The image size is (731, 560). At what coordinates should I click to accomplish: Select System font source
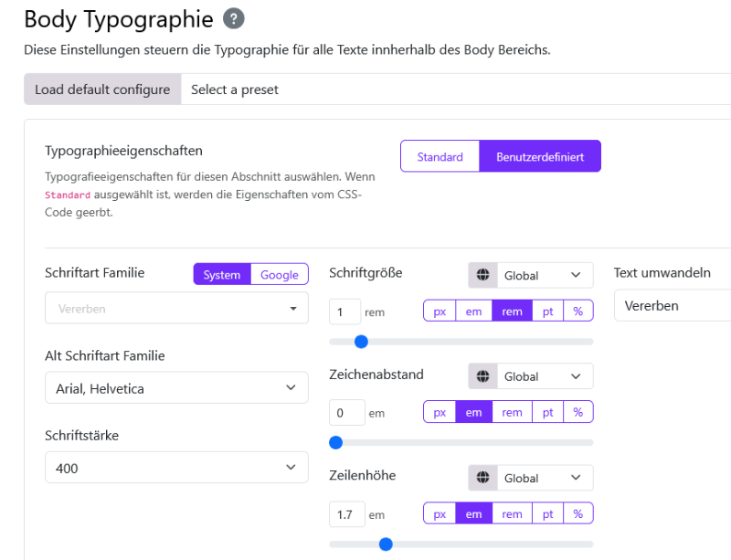coord(222,274)
